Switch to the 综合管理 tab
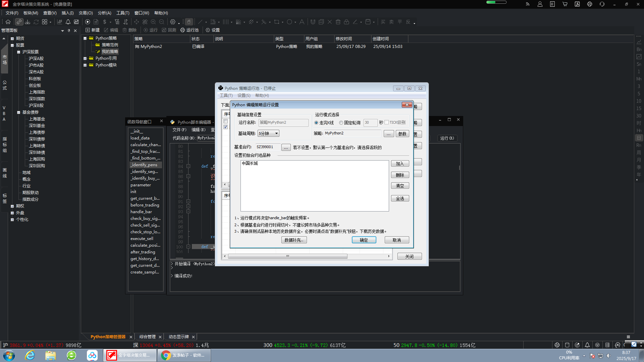Screen dimensions: 644x362 tap(147, 337)
